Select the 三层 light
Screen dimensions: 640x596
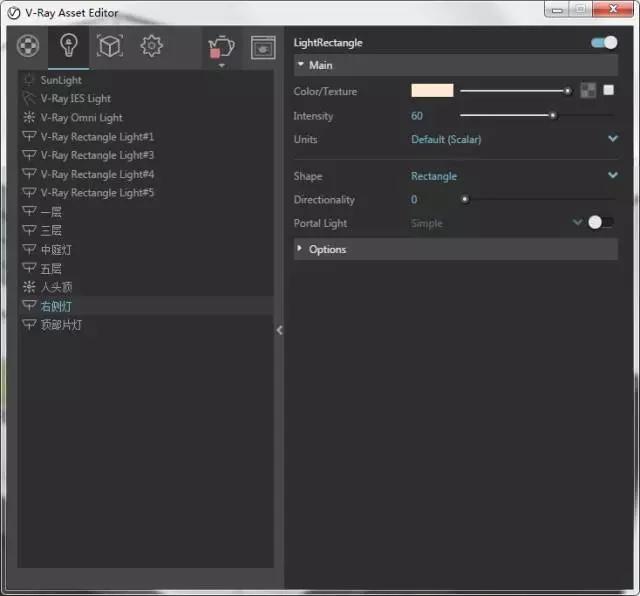145,230
